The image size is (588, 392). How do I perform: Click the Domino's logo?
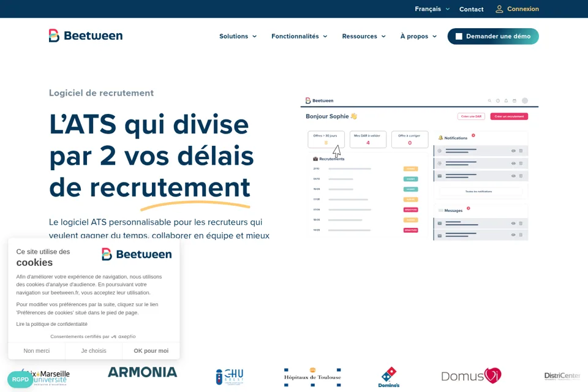coord(389,377)
